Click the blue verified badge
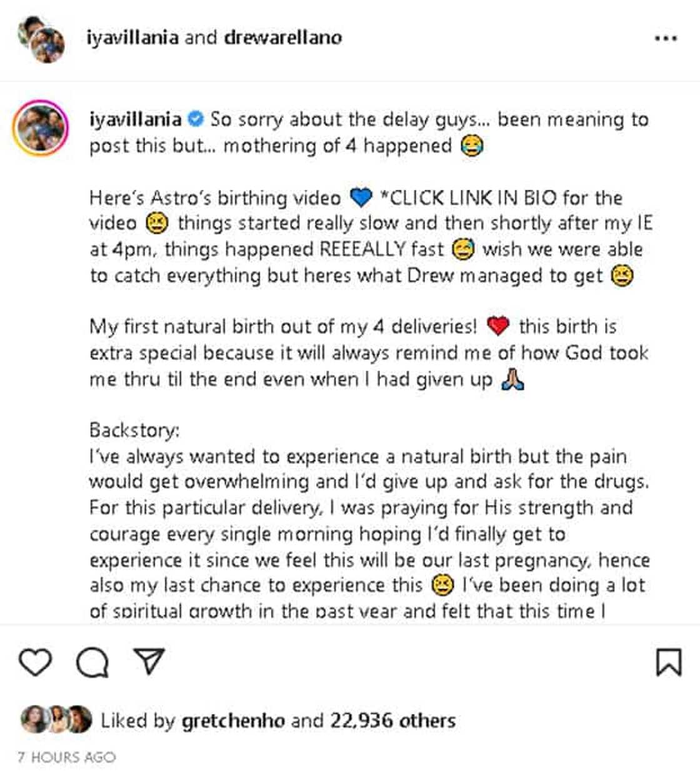Viewport: 700px width, 784px height. [196, 119]
